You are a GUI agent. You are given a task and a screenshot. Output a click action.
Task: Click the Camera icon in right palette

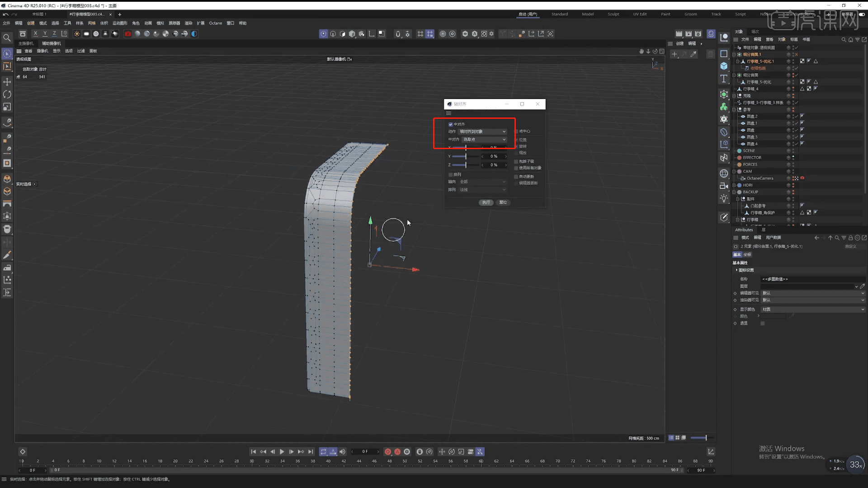click(724, 186)
